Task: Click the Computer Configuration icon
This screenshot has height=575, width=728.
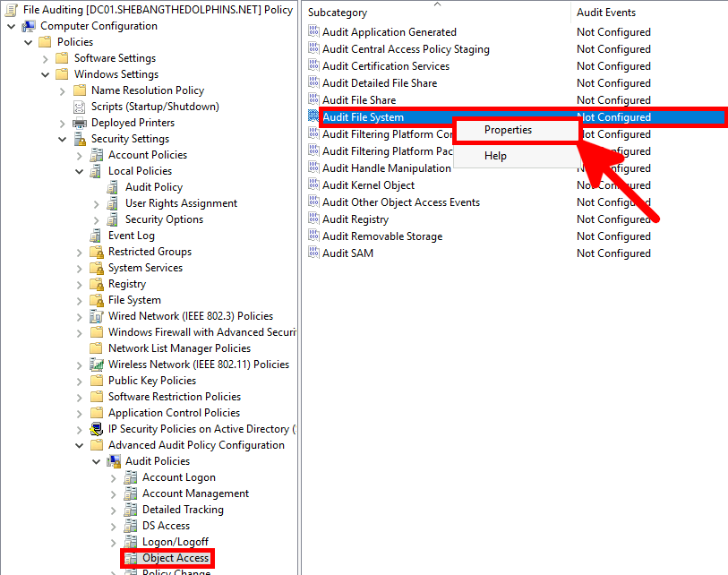Action: (28, 25)
